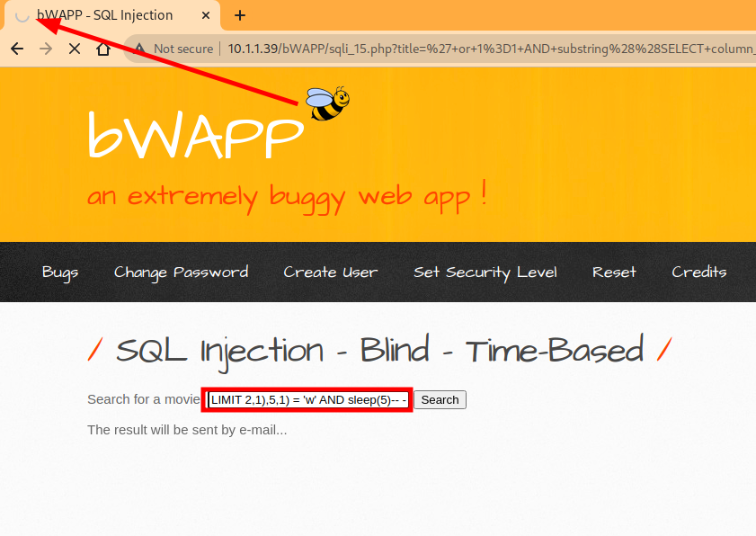Click 'The result will be sent by e-mail...' text
The image size is (756, 536).
click(187, 430)
